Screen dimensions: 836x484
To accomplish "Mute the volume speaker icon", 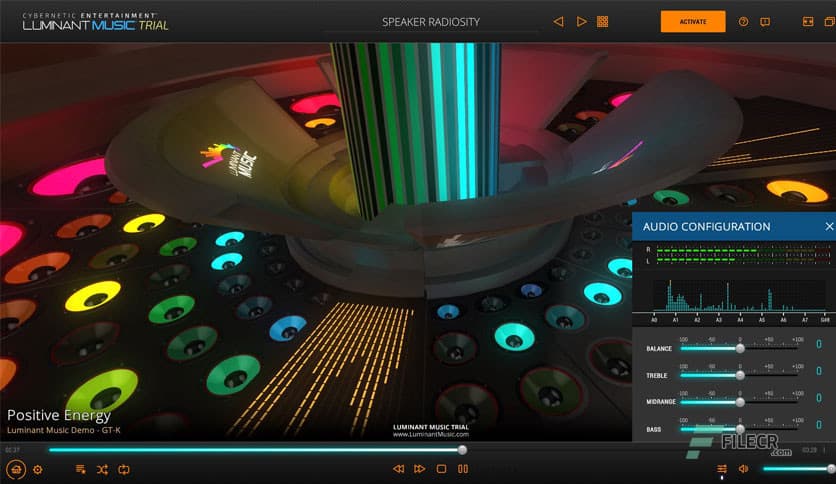I will pyautogui.click(x=744, y=469).
